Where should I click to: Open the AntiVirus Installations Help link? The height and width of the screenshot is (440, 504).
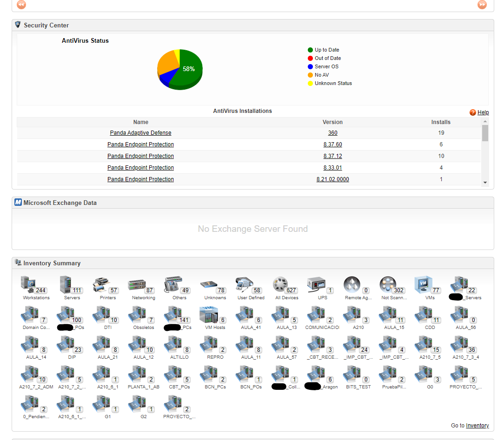pyautogui.click(x=483, y=112)
